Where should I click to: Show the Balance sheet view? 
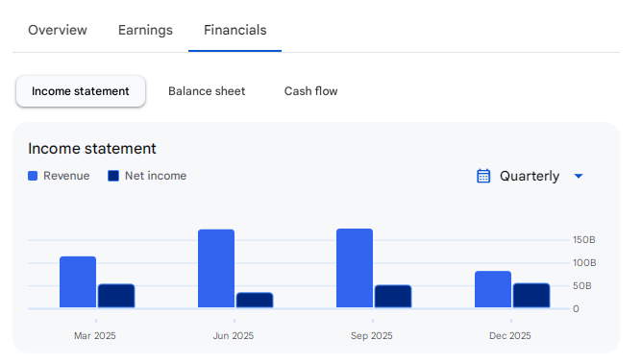coord(207,91)
